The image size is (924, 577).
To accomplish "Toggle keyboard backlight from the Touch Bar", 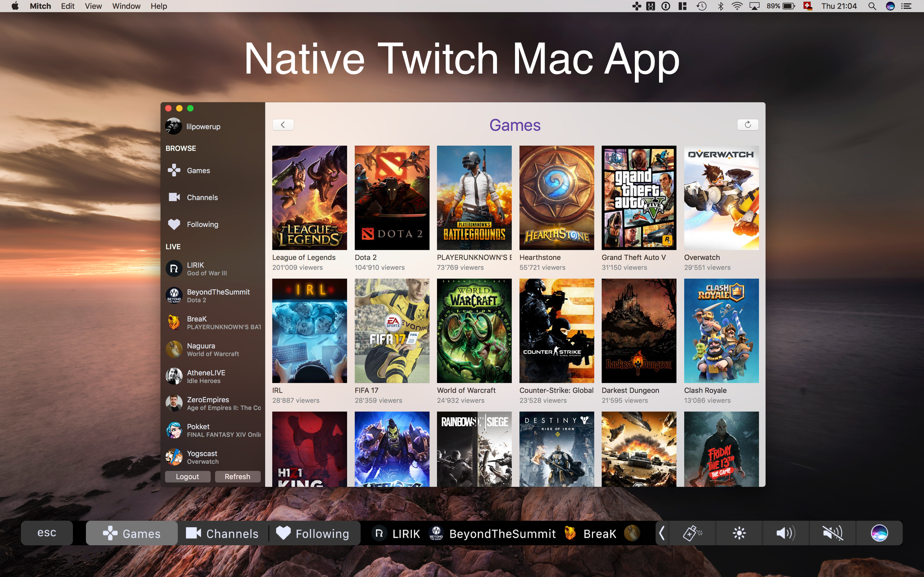I will (692, 533).
